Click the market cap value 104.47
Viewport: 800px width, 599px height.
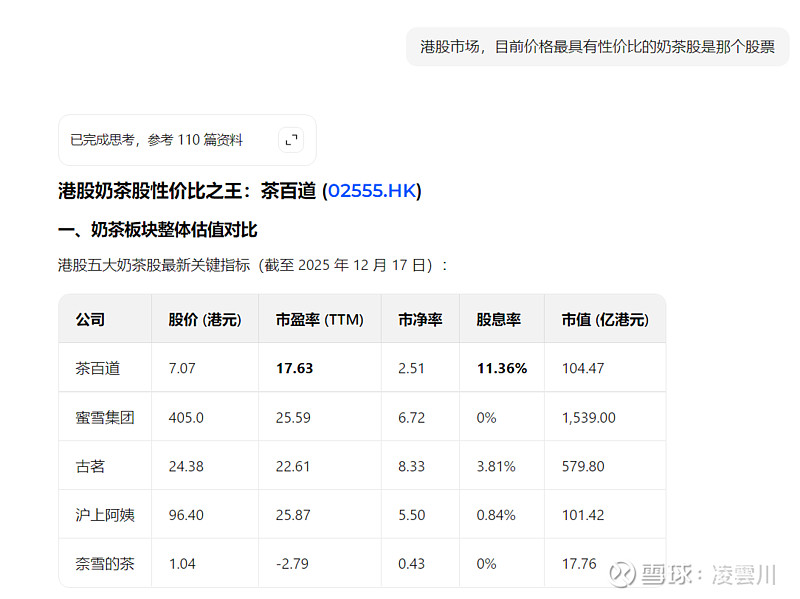pyautogui.click(x=583, y=368)
